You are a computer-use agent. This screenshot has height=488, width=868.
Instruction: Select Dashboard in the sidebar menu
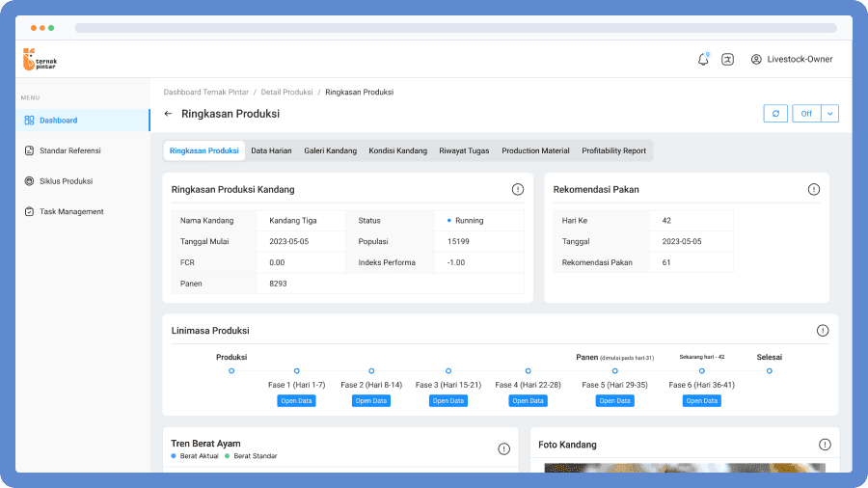[x=83, y=120]
